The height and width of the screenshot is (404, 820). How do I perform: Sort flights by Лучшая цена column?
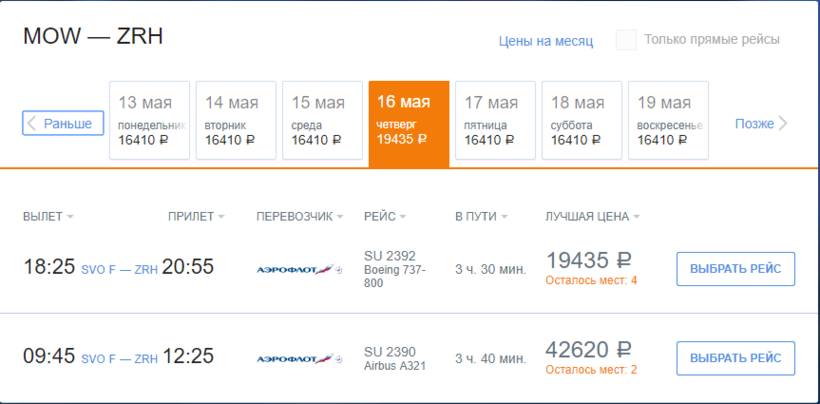(x=592, y=216)
